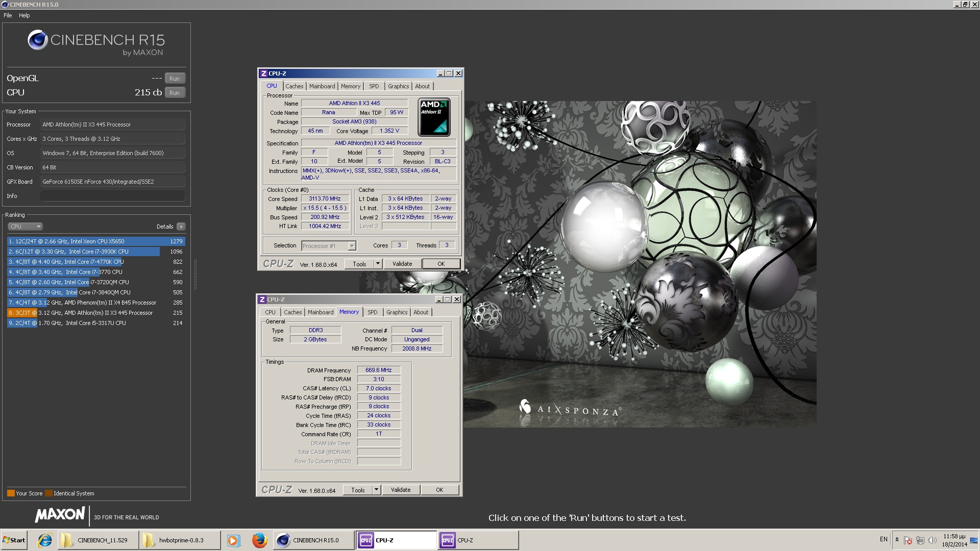
Task: Open Tools dropdown arrow in upper CPU-Z
Action: 378,264
